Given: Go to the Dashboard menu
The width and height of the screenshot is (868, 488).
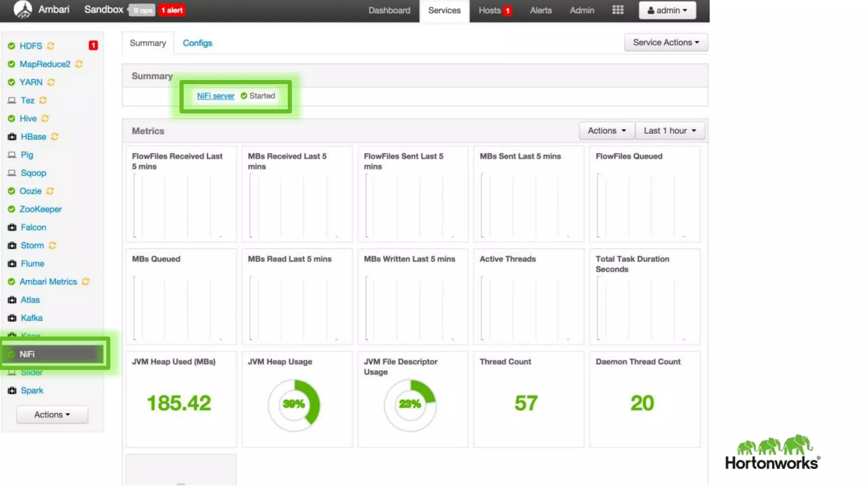Looking at the screenshot, I should tap(389, 10).
